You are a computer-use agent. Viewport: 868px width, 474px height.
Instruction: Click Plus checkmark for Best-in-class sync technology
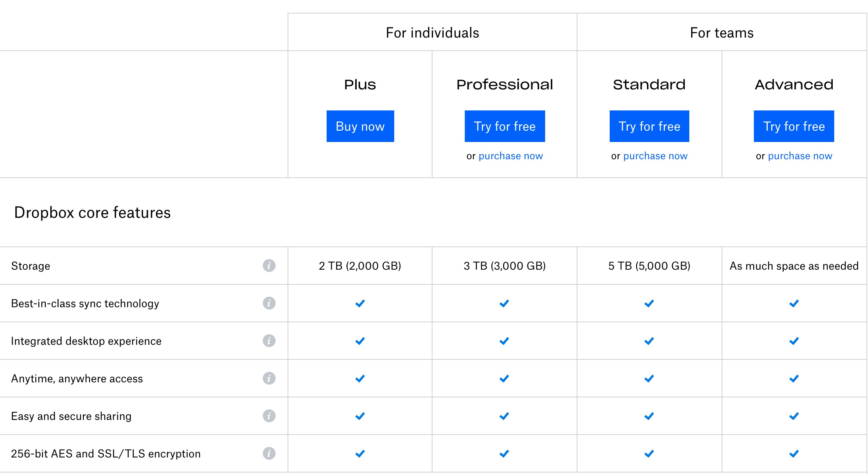point(360,303)
